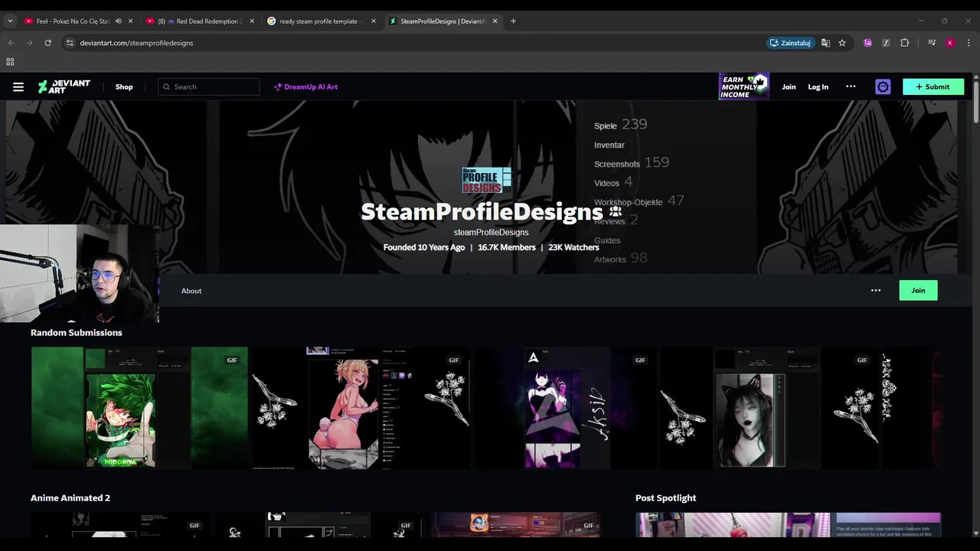
Task: Click the browser back arrow
Action: pyautogui.click(x=11, y=43)
